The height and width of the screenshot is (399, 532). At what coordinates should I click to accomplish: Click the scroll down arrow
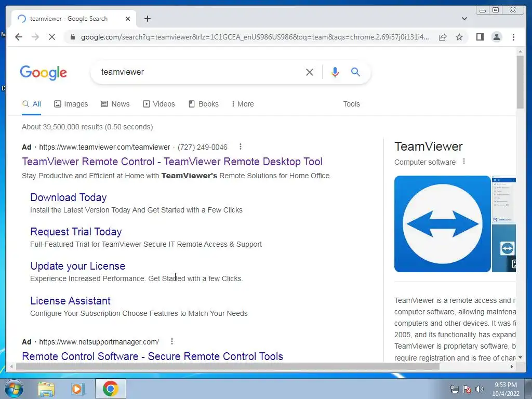tap(520, 357)
